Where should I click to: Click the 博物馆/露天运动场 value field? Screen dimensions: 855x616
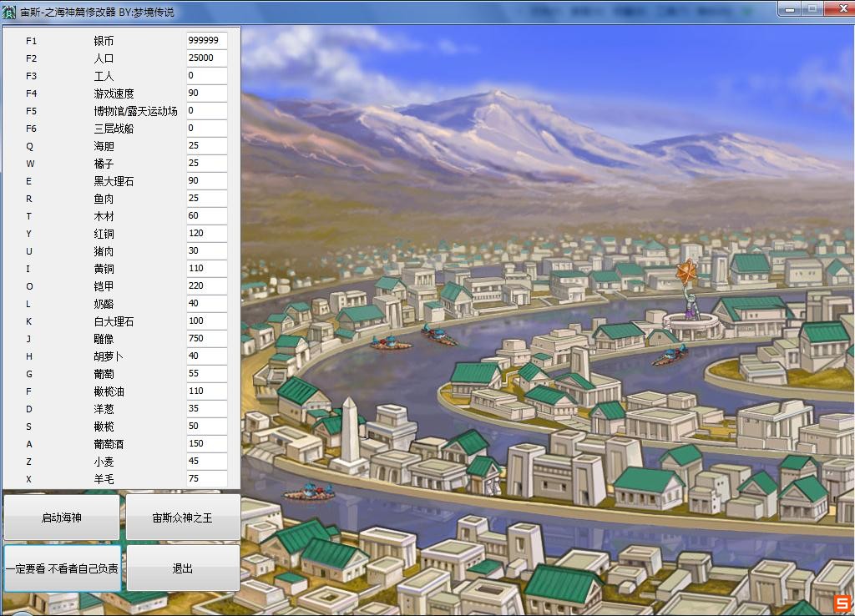(206, 111)
